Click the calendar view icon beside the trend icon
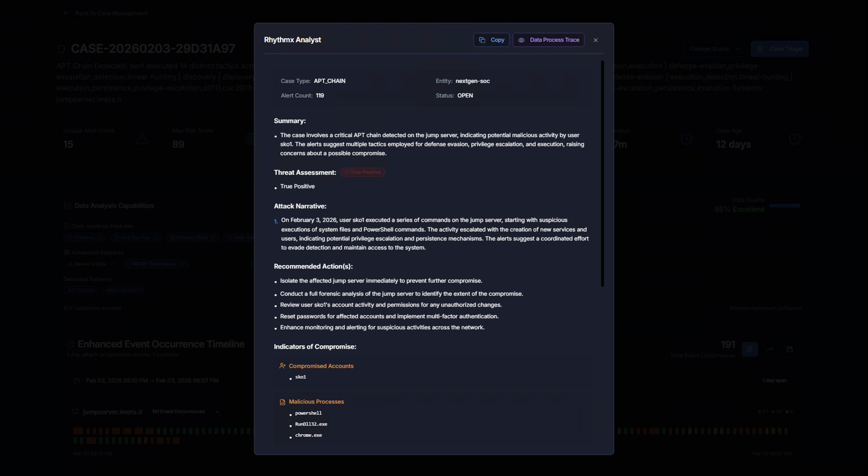868x476 pixels. 790,349
